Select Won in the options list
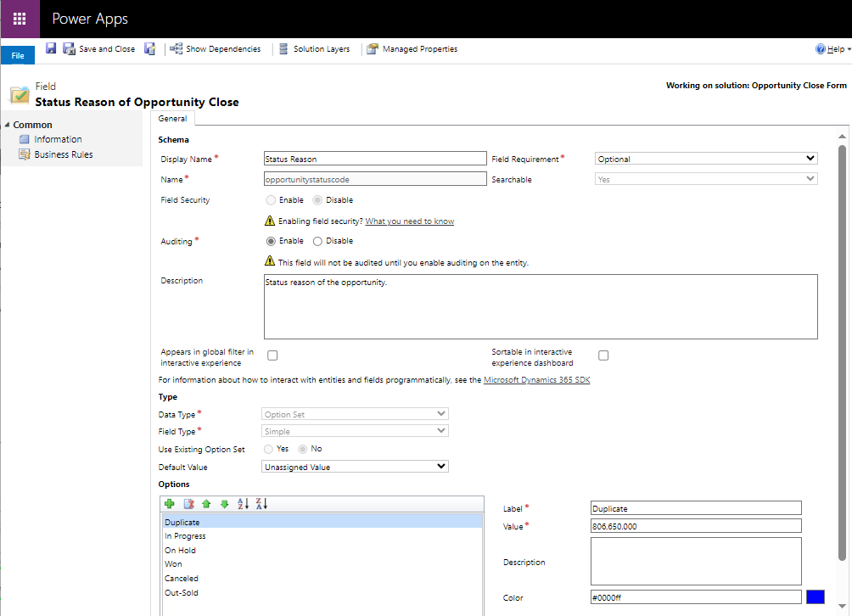This screenshot has width=852, height=616. coord(322,564)
